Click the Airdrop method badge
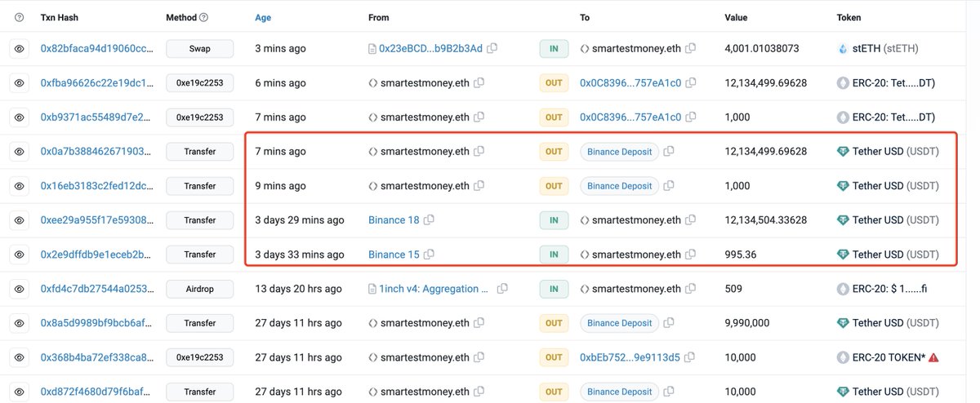Screen dimensions: 980x403 pyautogui.click(x=199, y=289)
